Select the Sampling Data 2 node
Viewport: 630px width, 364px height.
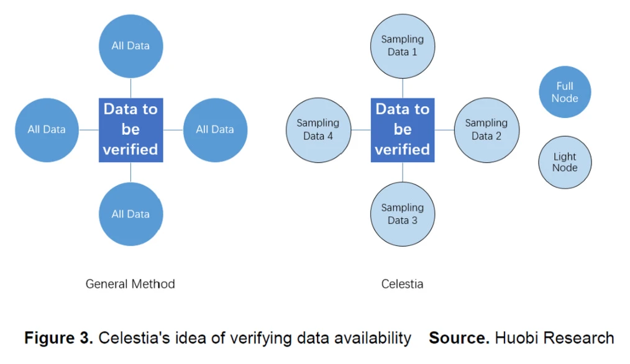tap(486, 130)
